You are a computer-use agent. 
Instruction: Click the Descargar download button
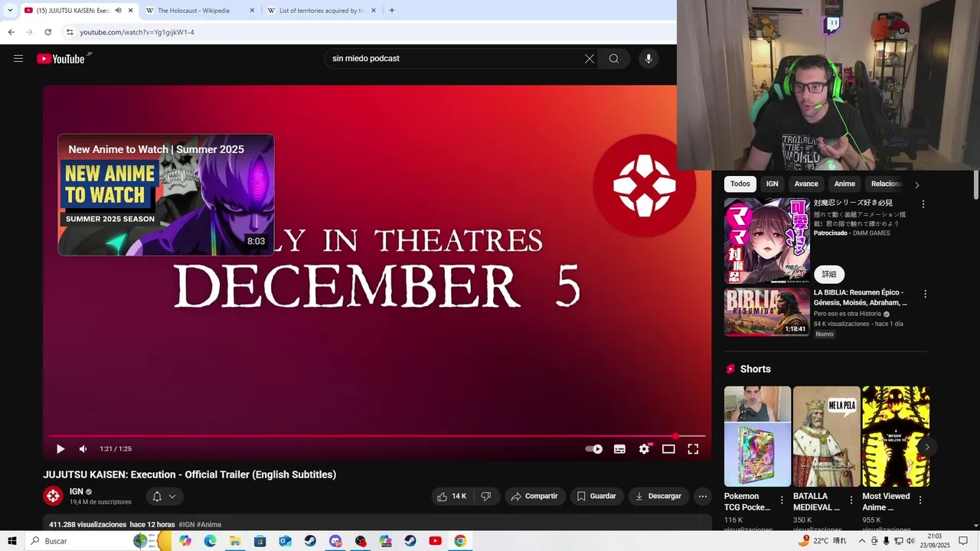658,497
